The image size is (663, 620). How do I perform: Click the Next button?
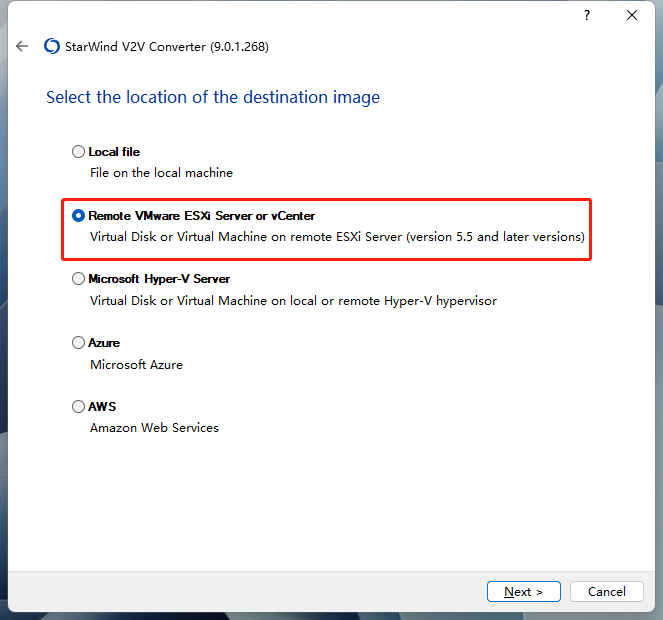pyautogui.click(x=524, y=591)
